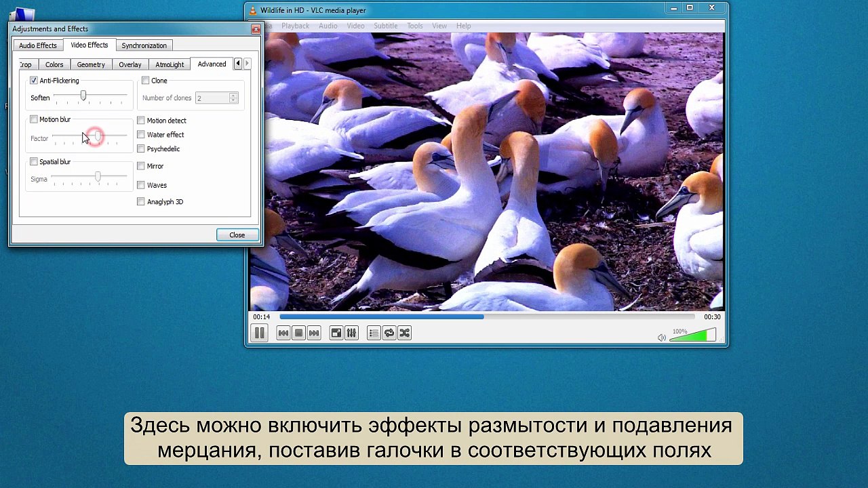Select the Video Effects tab
The height and width of the screenshot is (488, 868).
pos(90,45)
